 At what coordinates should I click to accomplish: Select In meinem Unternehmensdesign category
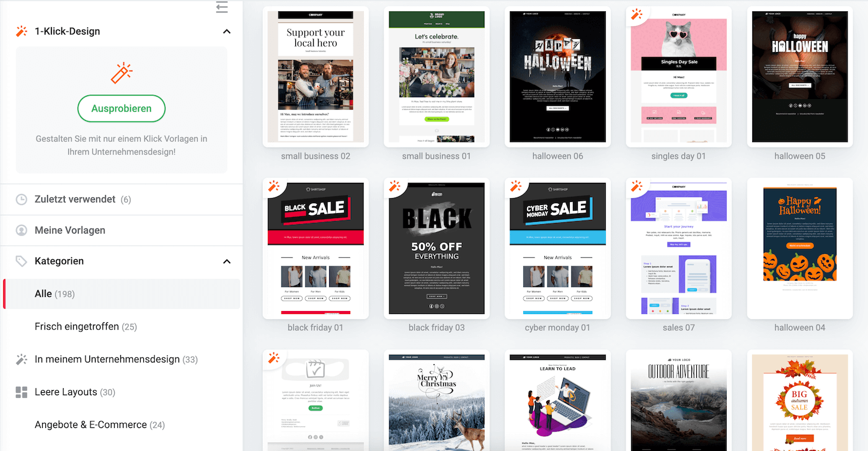point(122,359)
